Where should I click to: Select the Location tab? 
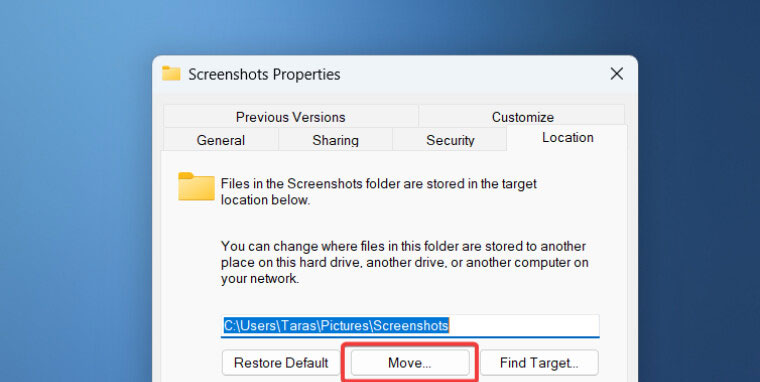pyautogui.click(x=567, y=138)
